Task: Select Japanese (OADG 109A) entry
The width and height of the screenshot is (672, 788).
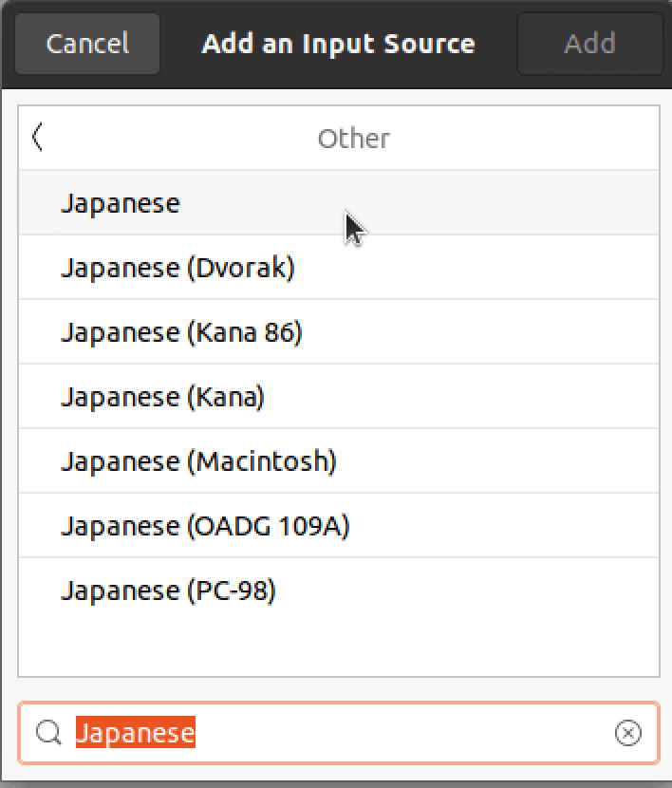Action: coord(339,526)
